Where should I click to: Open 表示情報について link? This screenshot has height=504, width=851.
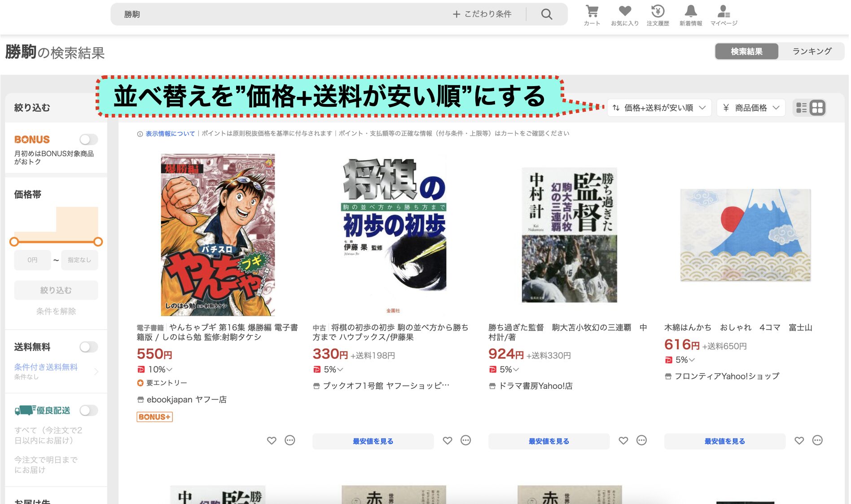click(x=170, y=134)
